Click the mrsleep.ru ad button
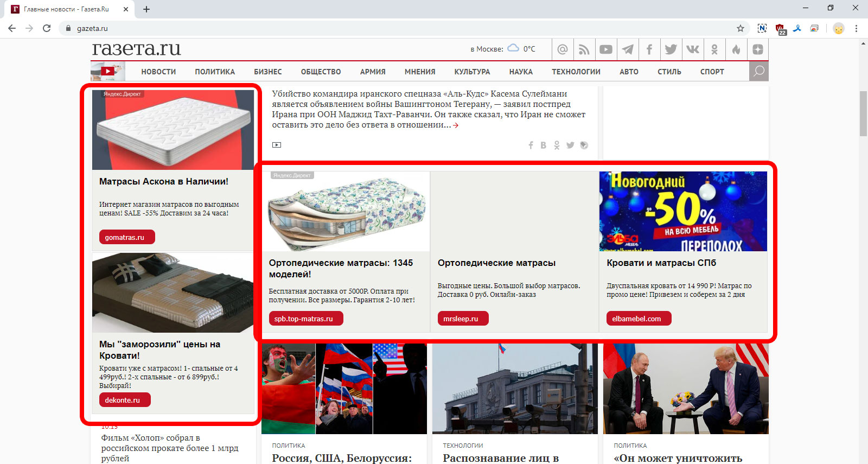Viewport: 868px width, 464px height. click(x=463, y=319)
